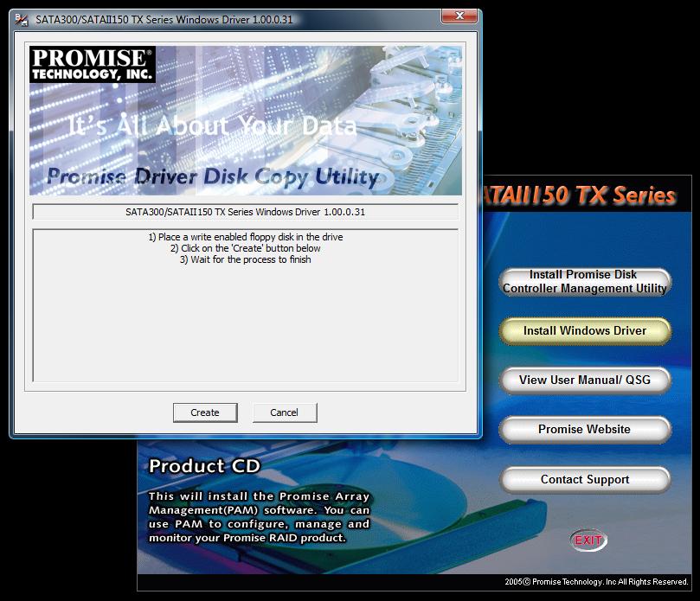The width and height of the screenshot is (700, 601).
Task: Click the Product CD heading
Action: pyautogui.click(x=204, y=466)
